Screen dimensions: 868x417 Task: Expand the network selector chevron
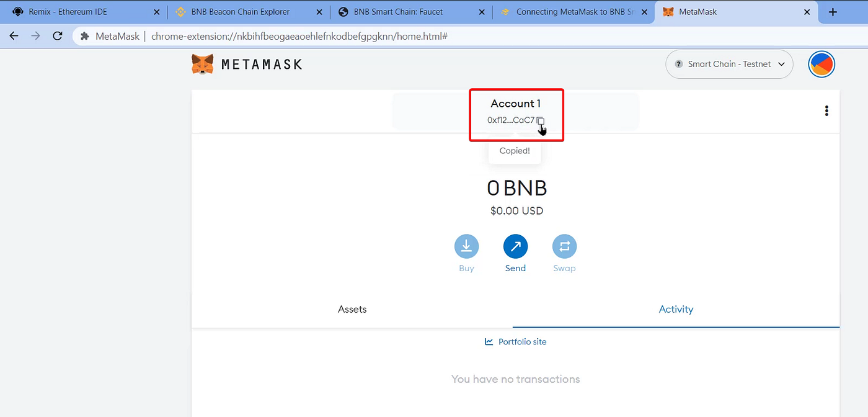(782, 64)
